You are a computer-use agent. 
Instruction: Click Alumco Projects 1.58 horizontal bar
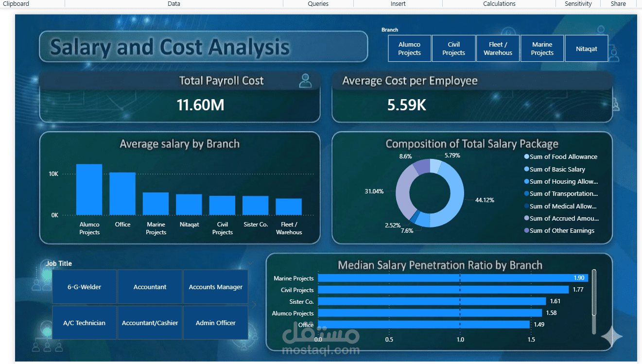coord(430,313)
